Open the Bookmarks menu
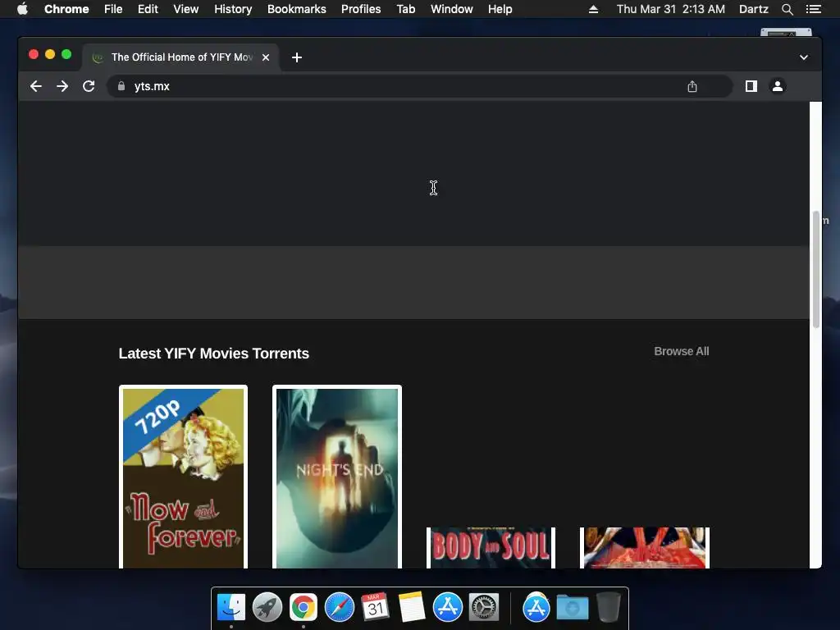840x630 pixels. click(x=297, y=9)
